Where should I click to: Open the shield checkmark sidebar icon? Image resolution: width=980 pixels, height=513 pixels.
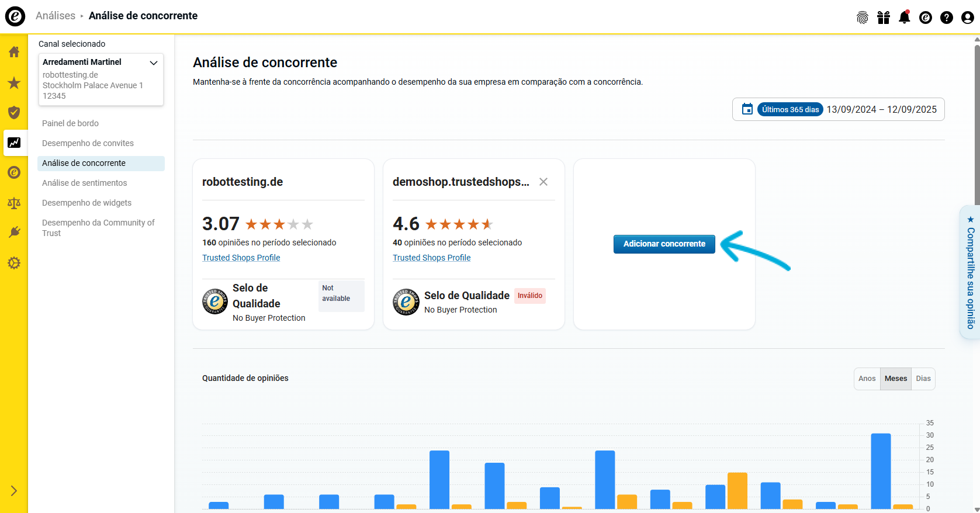coord(14,112)
